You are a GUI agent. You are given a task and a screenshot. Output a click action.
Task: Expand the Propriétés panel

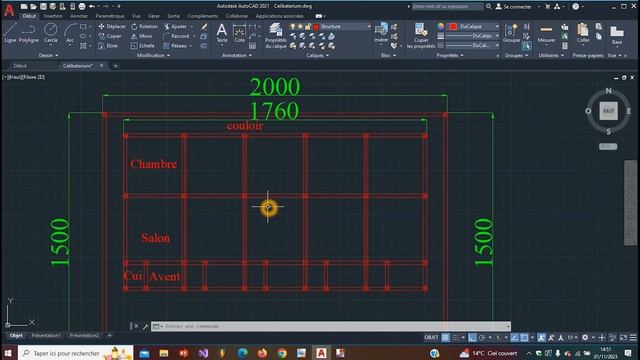pos(450,55)
